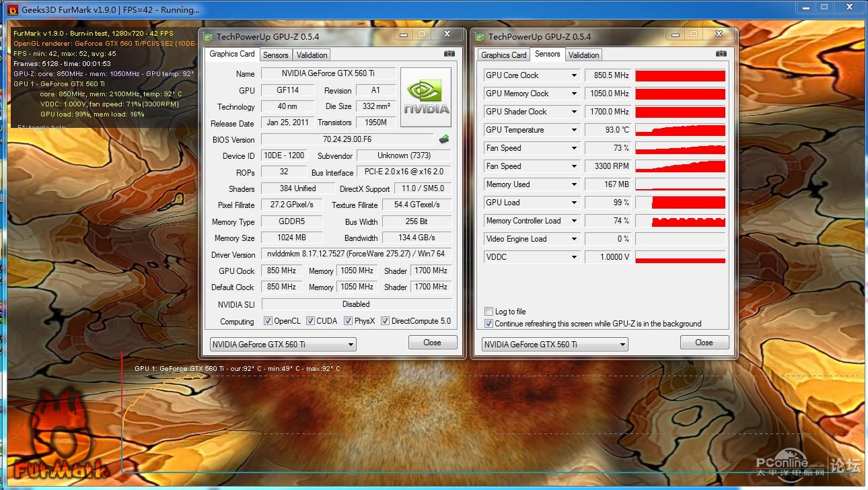Switch to Sensors tab in left GPU-Z window
Screen dimensions: 868x490
point(276,55)
